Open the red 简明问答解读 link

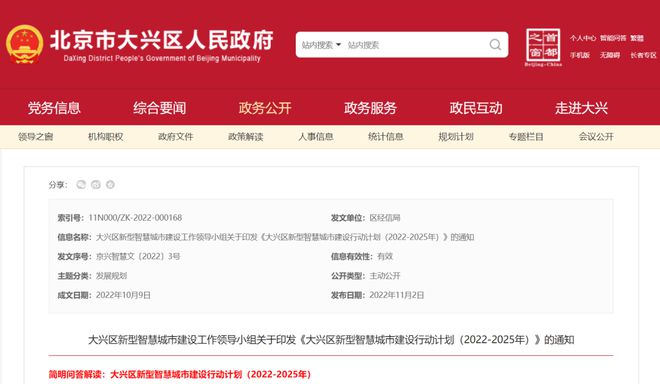(180, 374)
